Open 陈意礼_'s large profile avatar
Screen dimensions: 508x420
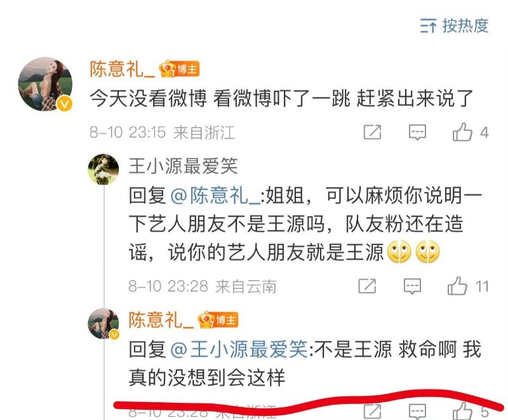click(x=45, y=85)
